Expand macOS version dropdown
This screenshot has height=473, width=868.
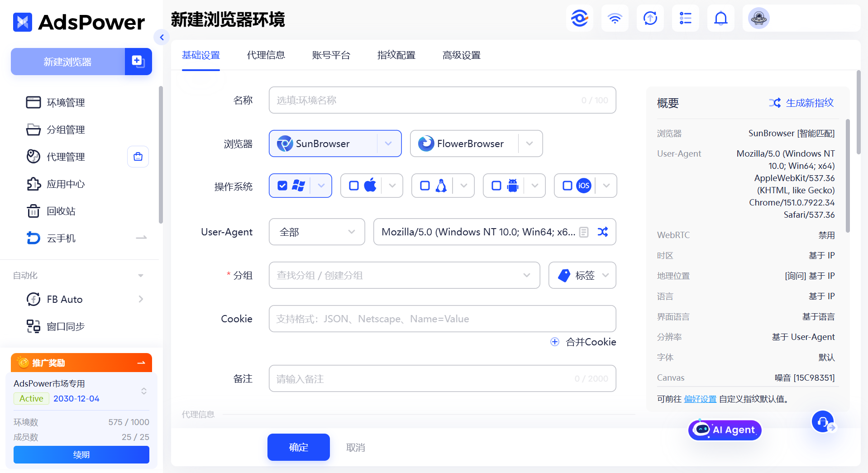[x=392, y=186]
